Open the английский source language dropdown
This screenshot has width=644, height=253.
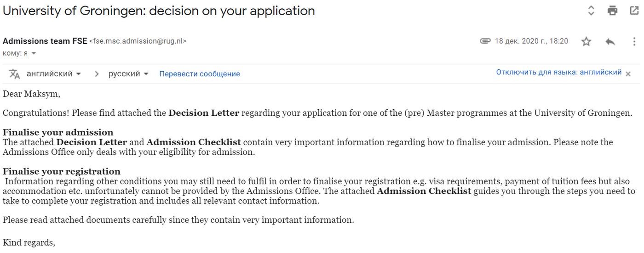[54, 74]
